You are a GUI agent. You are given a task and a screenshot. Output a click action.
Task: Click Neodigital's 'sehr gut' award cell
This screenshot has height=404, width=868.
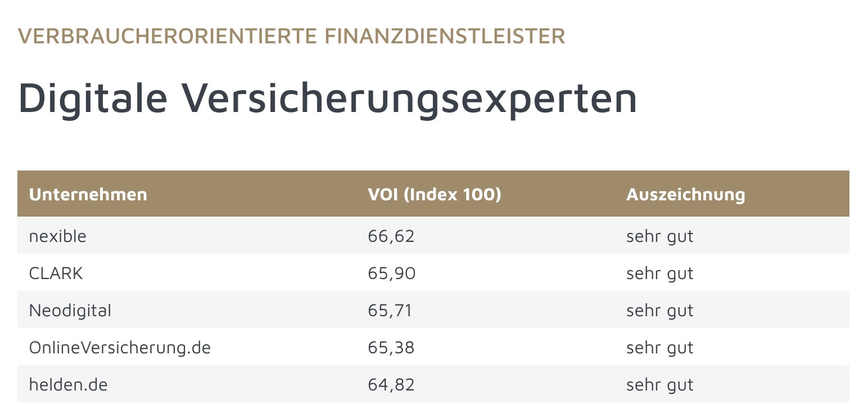659,310
